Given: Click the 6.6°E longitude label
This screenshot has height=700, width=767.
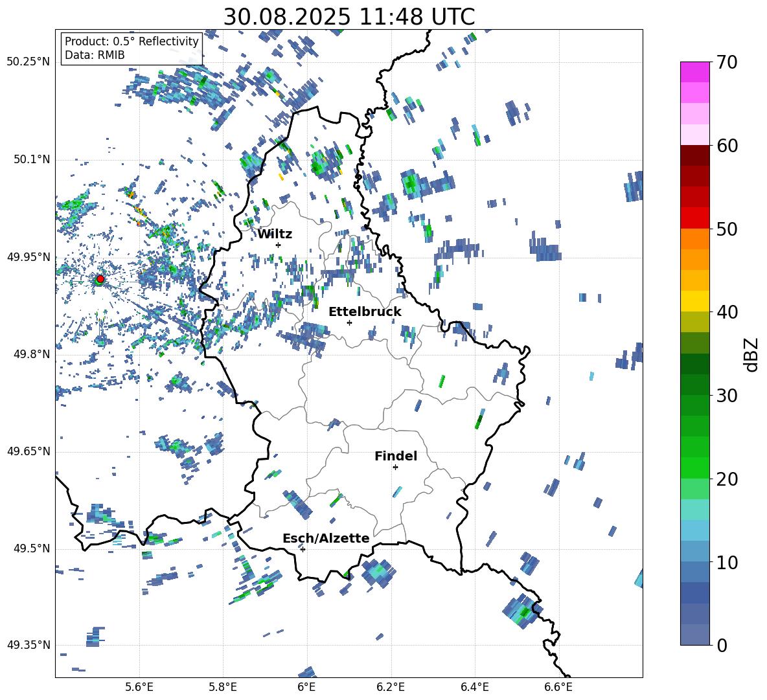Looking at the screenshot, I should tap(558, 687).
